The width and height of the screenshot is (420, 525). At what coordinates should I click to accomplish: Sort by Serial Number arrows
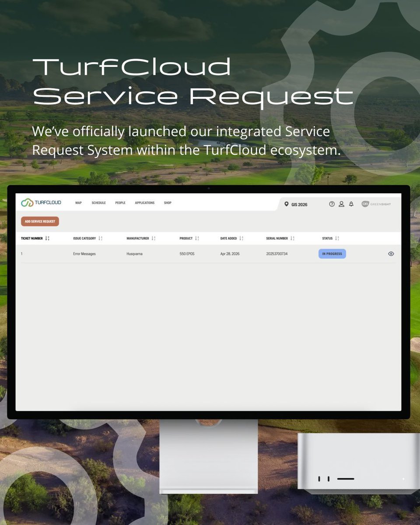pos(292,238)
